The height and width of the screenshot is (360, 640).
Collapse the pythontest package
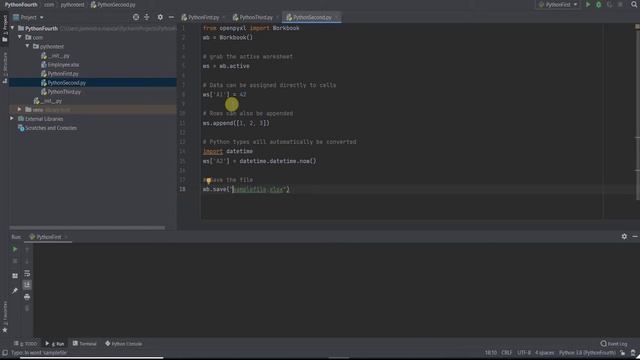pyautogui.click(x=27, y=46)
